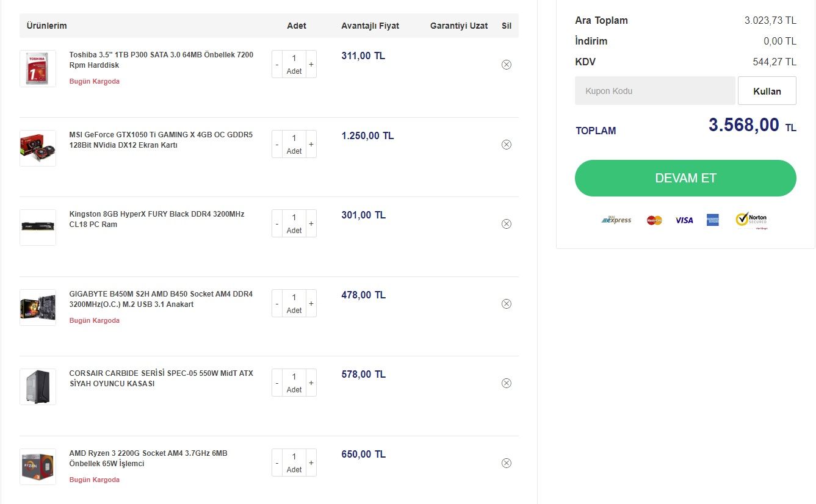Image resolution: width=816 pixels, height=504 pixels.
Task: Increase quantity of Kingston HyperX RAM
Action: pyautogui.click(x=311, y=223)
